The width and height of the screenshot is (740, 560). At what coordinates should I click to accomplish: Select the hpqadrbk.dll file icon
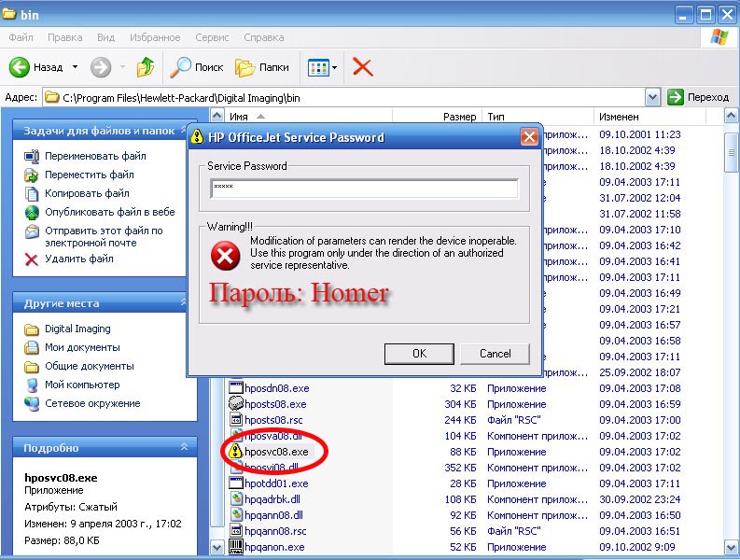click(235, 499)
